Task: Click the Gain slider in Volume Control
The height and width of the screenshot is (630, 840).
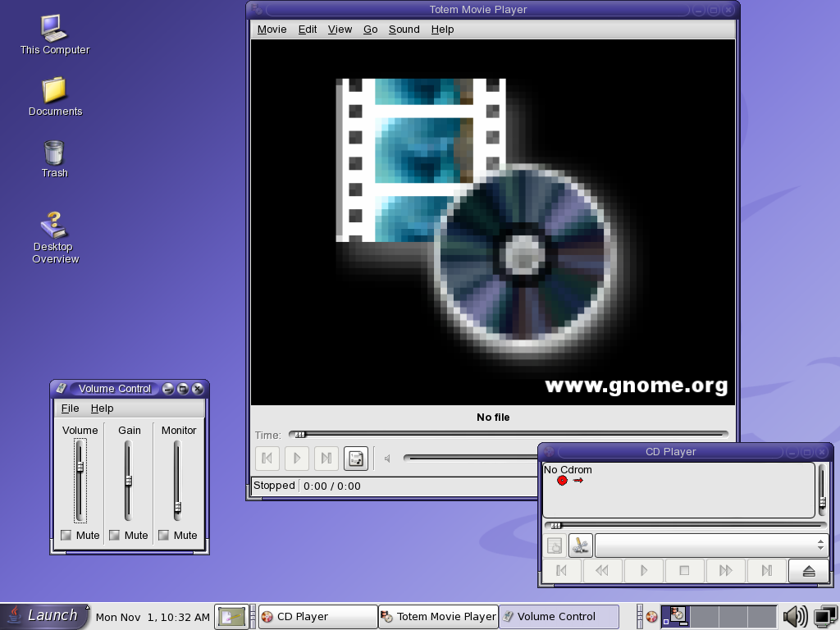Action: click(x=129, y=481)
